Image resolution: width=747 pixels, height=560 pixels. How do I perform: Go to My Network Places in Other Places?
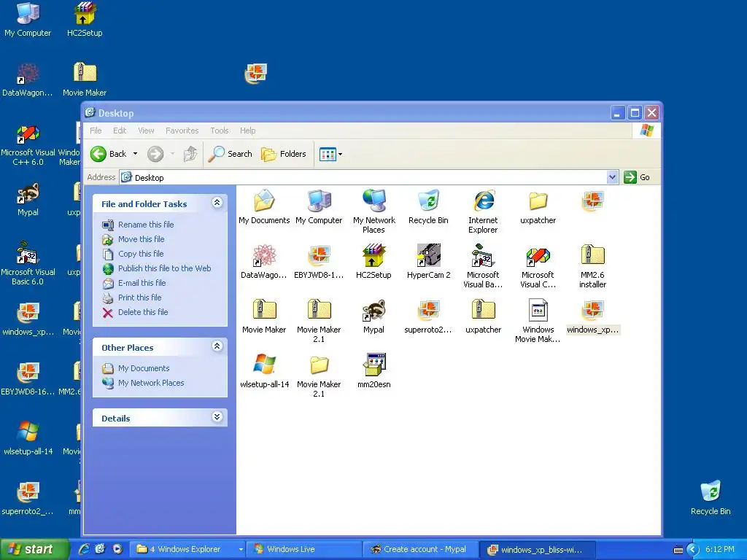pyautogui.click(x=151, y=383)
